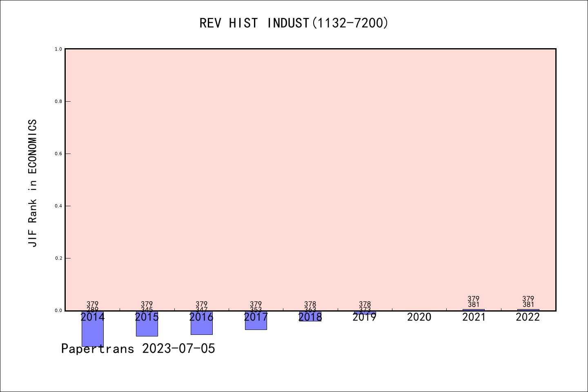Click the 381 rank value above 2021
Image resolution: width=588 pixels, height=392 pixels.
click(474, 305)
